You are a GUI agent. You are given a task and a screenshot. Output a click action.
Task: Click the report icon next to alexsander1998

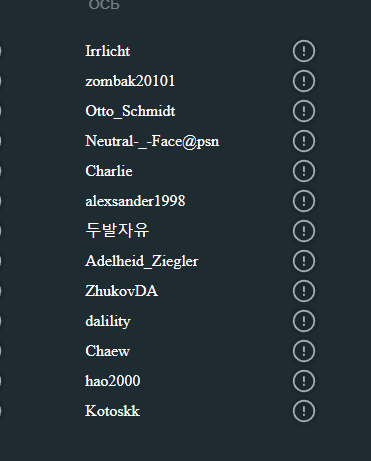coord(304,201)
